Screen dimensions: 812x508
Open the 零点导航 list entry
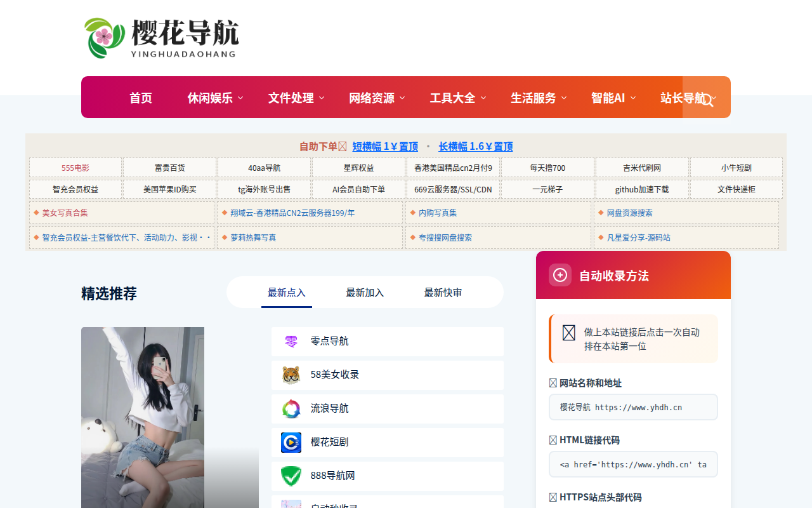(x=388, y=342)
